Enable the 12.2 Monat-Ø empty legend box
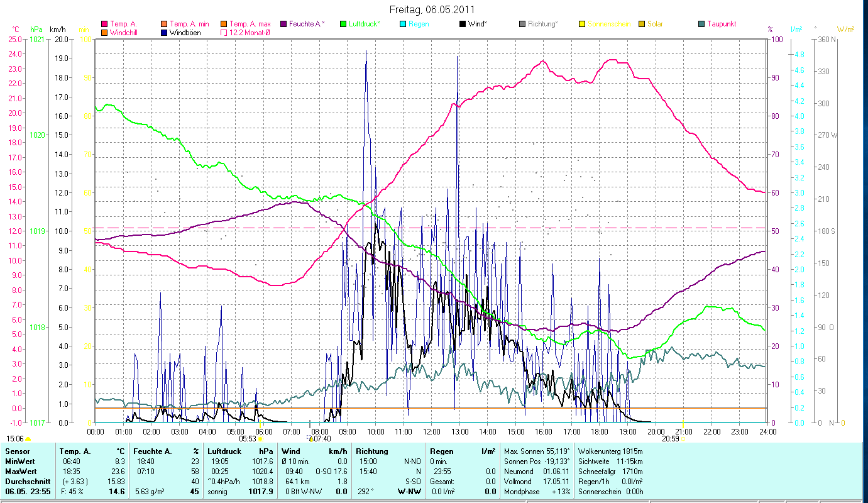The width and height of the screenshot is (868, 503). coord(223,33)
